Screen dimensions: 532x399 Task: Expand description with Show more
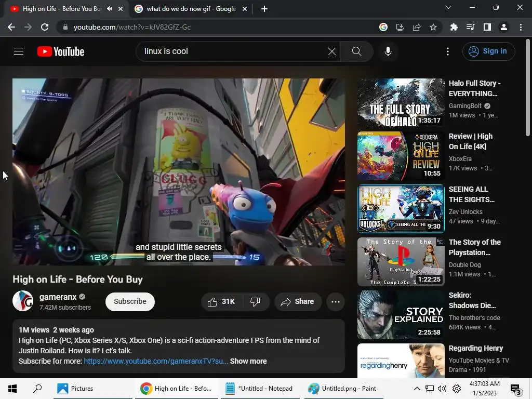(x=248, y=362)
